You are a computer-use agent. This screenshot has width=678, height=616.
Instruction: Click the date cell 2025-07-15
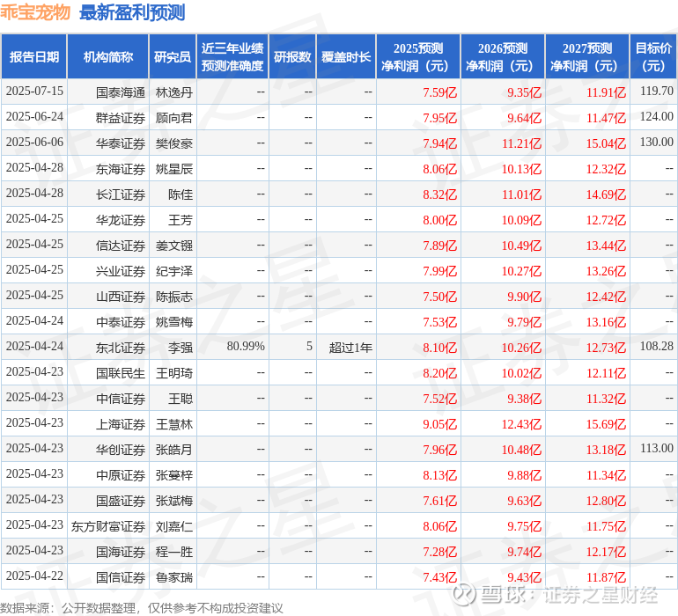pyautogui.click(x=34, y=92)
